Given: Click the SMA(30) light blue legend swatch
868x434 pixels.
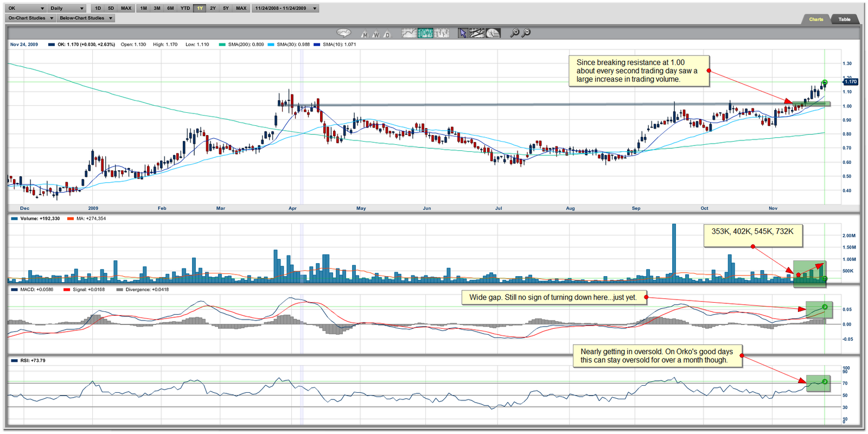Looking at the screenshot, I should click(271, 44).
